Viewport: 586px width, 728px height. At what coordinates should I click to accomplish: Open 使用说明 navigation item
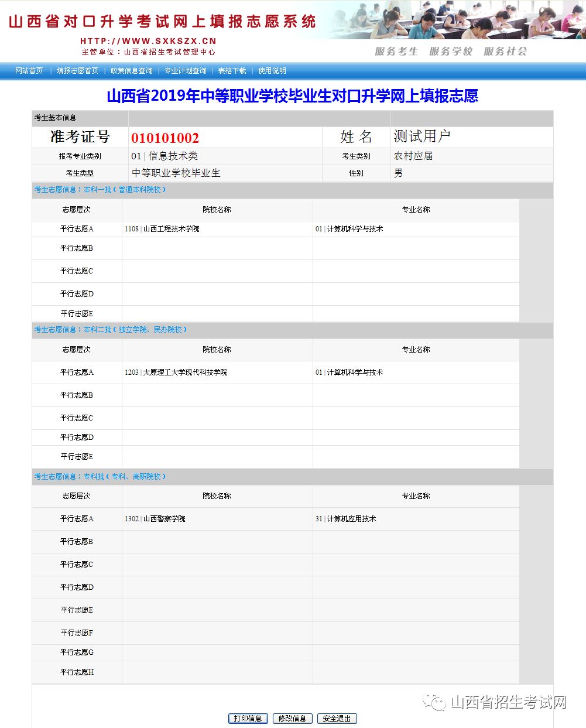(272, 71)
